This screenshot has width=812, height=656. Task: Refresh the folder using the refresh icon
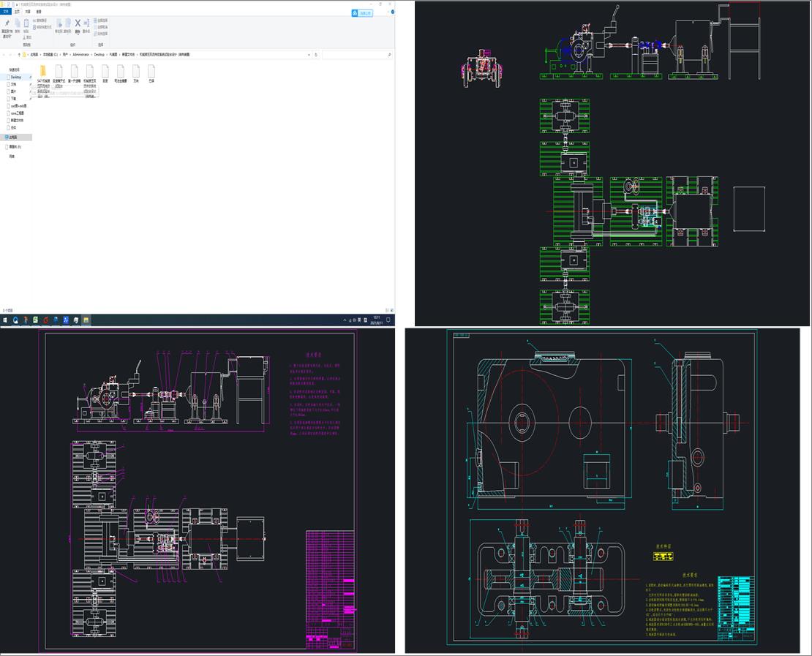pos(316,54)
